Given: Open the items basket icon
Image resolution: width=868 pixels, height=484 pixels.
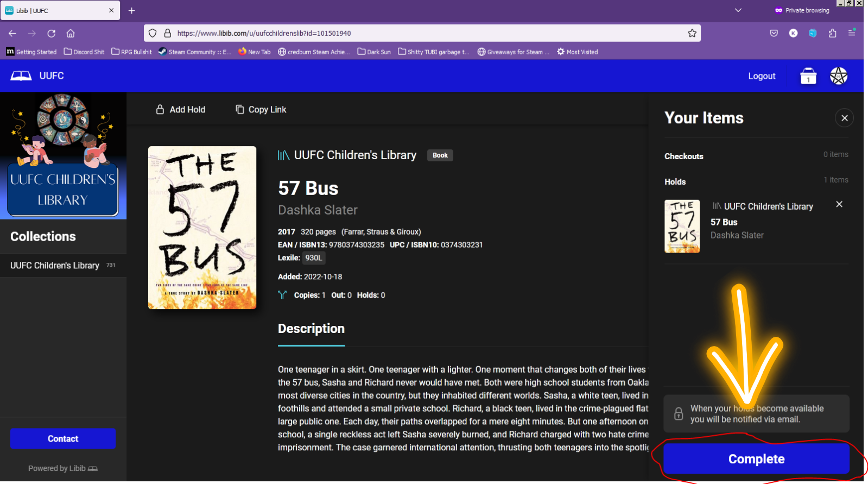Looking at the screenshot, I should tap(808, 76).
